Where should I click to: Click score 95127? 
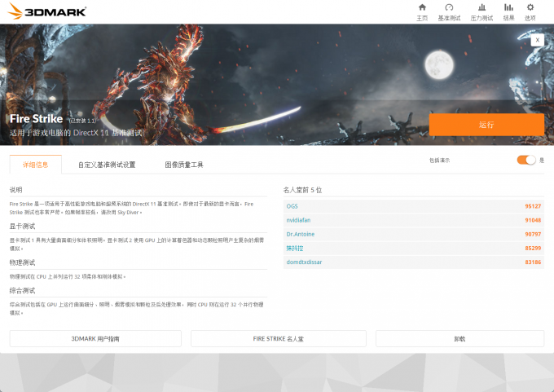pos(533,206)
